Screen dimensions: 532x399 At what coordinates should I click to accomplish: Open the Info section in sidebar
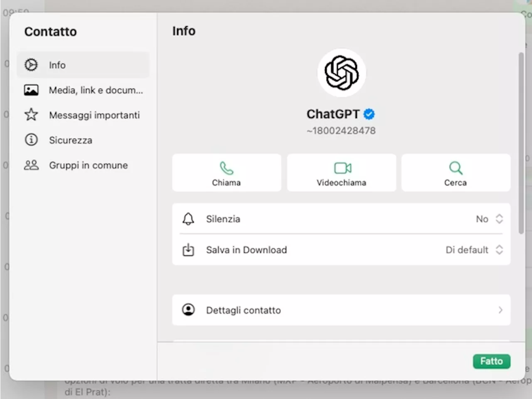[83, 65]
